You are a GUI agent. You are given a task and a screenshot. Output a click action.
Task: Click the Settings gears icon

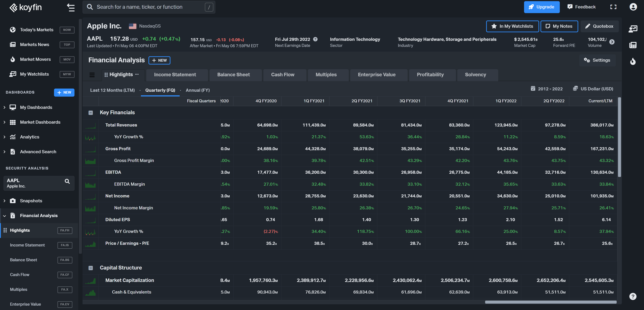pos(586,60)
